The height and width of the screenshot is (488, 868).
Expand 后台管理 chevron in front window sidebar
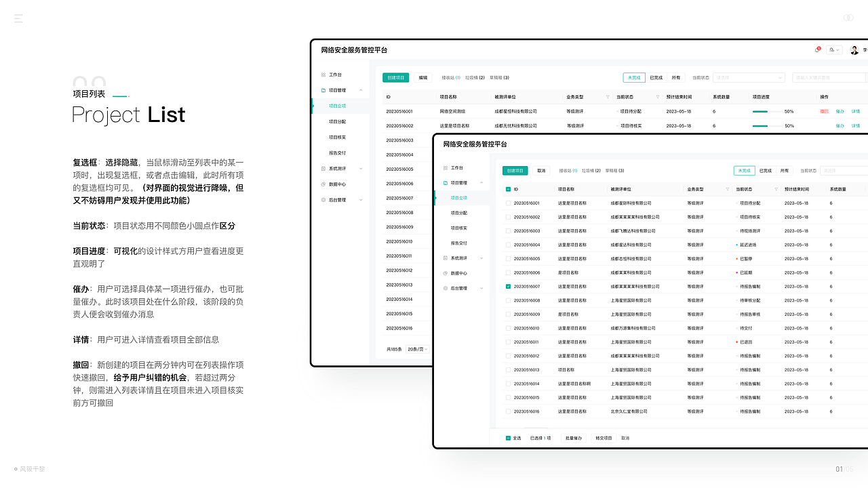tap(481, 288)
